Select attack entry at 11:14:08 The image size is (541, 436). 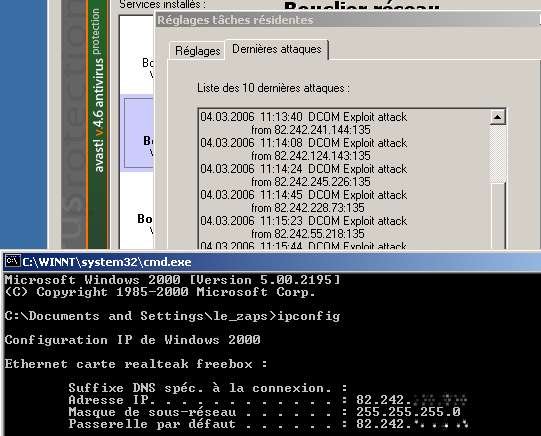pyautogui.click(x=304, y=143)
